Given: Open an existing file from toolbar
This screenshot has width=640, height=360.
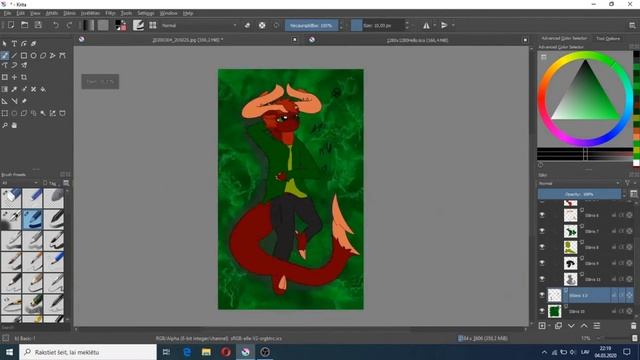Looking at the screenshot, I should coord(24,25).
